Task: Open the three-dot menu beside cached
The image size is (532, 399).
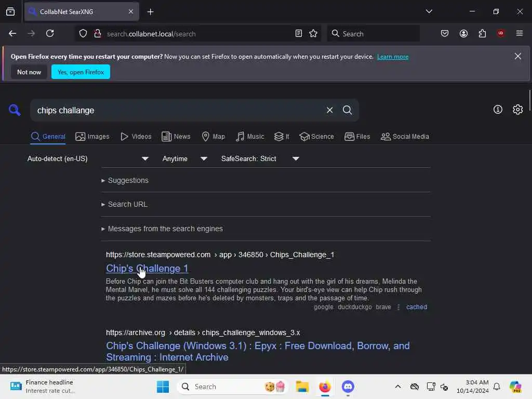Action: pyautogui.click(x=398, y=307)
